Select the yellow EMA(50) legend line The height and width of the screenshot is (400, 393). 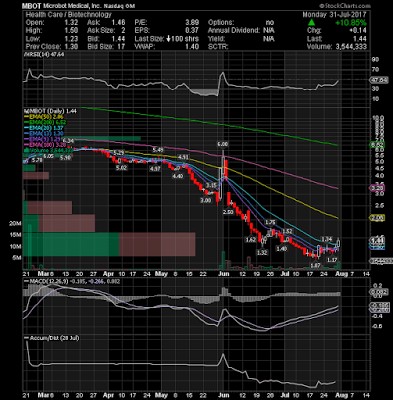43,117
